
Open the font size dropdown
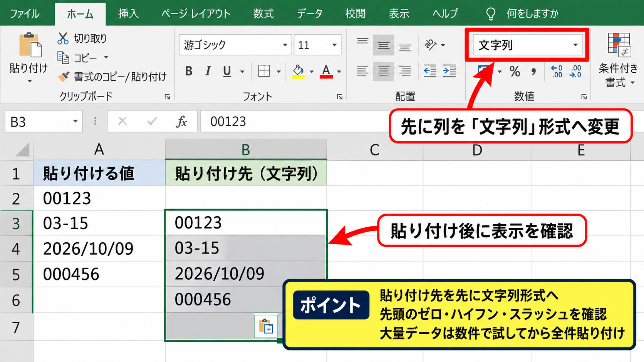(334, 45)
